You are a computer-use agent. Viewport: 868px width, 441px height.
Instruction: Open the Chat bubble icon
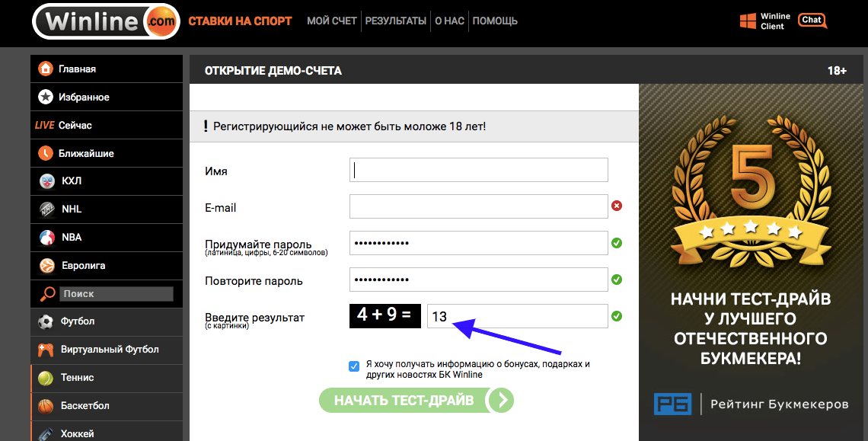click(812, 21)
